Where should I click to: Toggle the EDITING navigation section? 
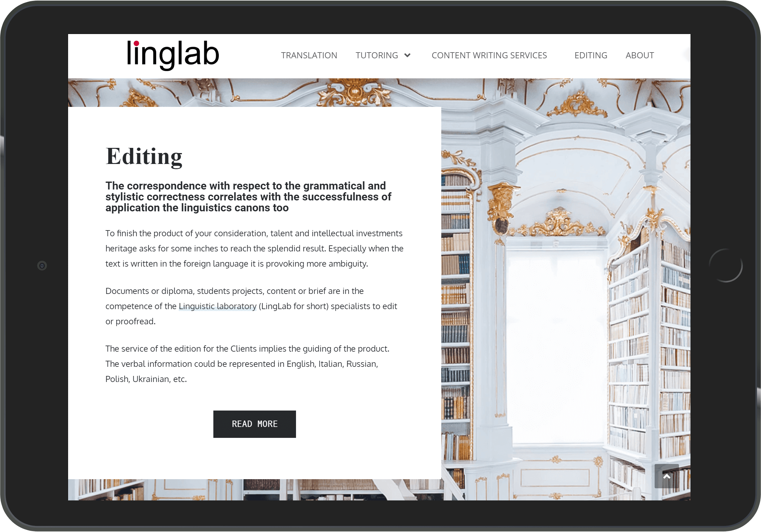coord(591,56)
